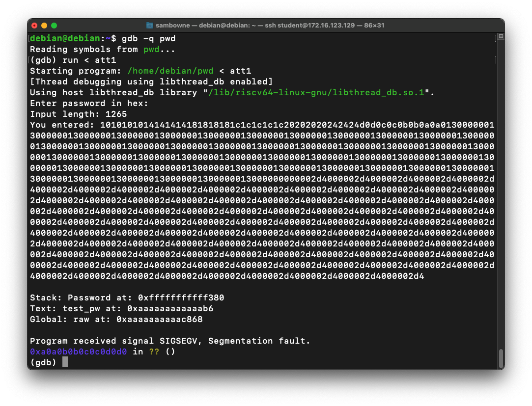Click the command 'gdb -q pwd'
This screenshot has height=406, width=532.
click(149, 38)
